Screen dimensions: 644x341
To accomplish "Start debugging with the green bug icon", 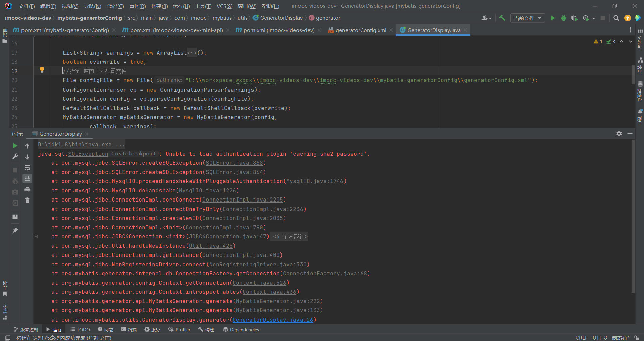I will click(x=564, y=18).
